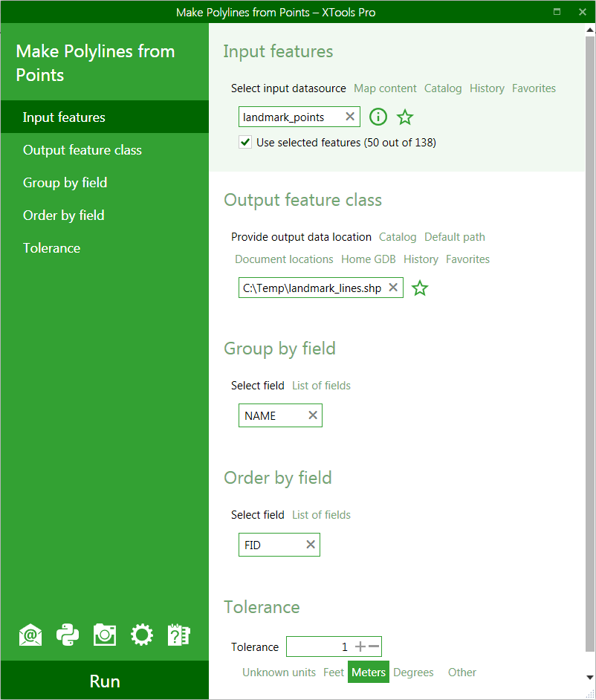Go to Output feature class sidebar item
The width and height of the screenshot is (596, 700).
(105, 150)
